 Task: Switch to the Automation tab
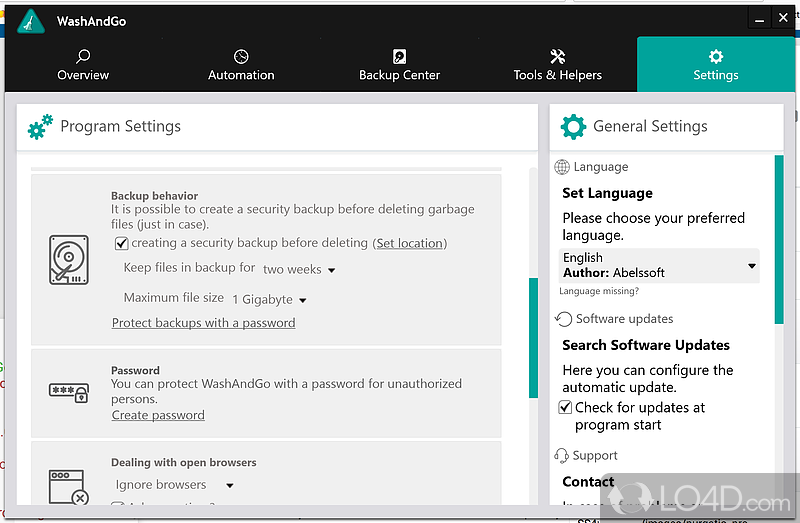tap(241, 65)
